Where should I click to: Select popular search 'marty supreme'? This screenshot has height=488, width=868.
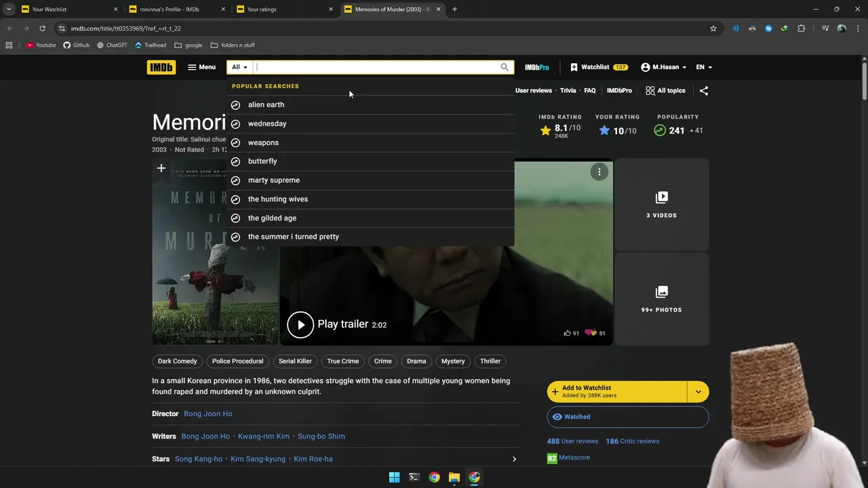[370, 180]
